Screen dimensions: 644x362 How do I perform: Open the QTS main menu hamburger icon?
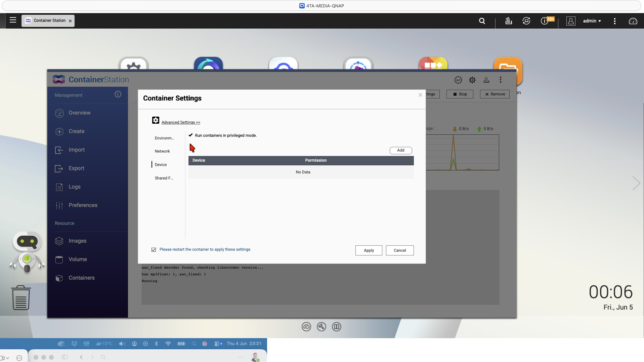[13, 20]
